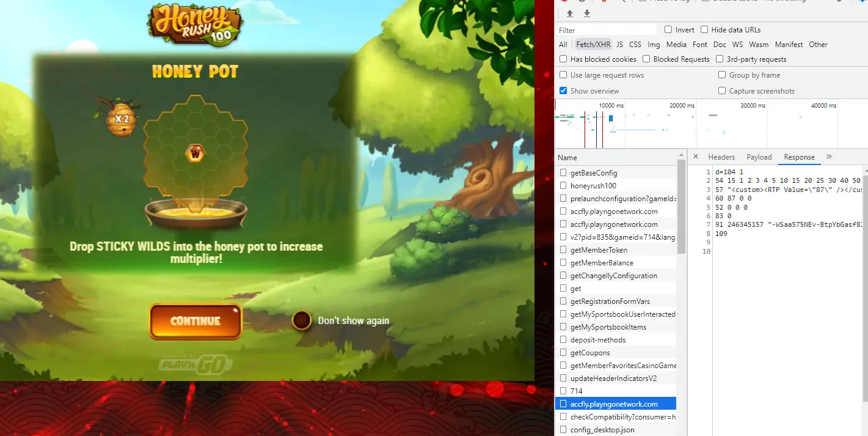Viewport: 868px width, 436px height.
Task: Open the Payload tab
Action: [759, 157]
